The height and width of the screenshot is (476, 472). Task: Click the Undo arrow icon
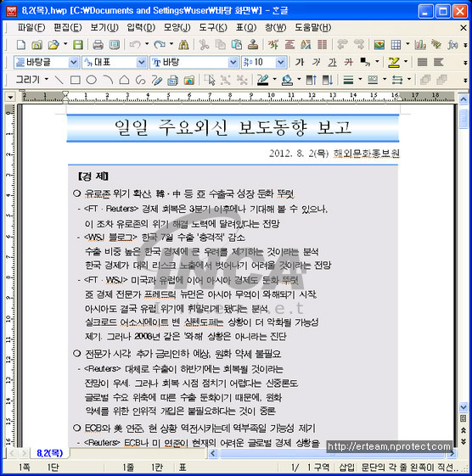[x=135, y=45]
